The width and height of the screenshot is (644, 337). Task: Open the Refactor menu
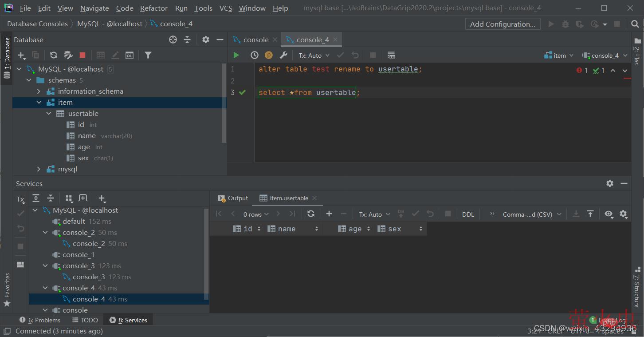pos(153,8)
